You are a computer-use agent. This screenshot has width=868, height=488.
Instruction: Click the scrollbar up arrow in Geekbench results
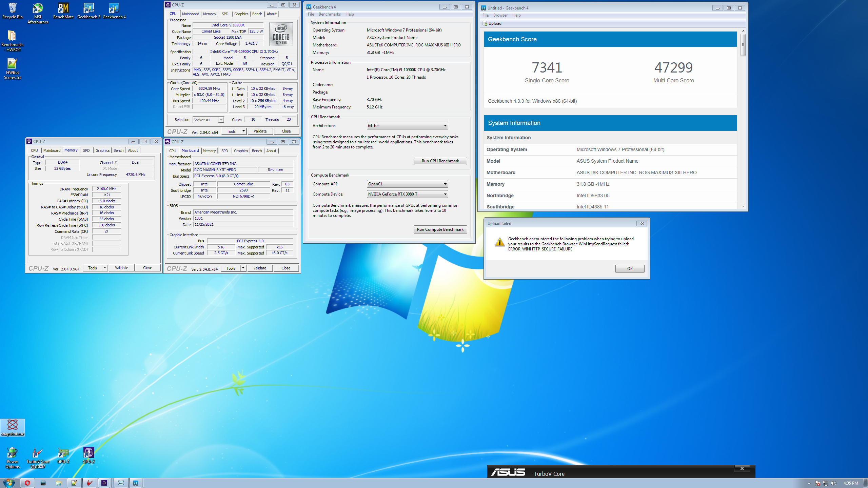743,31
